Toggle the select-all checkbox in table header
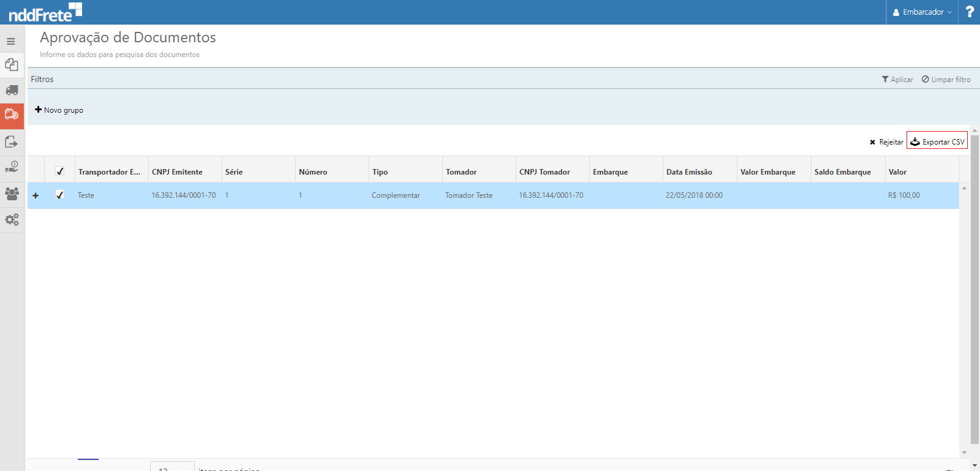980x471 pixels. (x=60, y=171)
